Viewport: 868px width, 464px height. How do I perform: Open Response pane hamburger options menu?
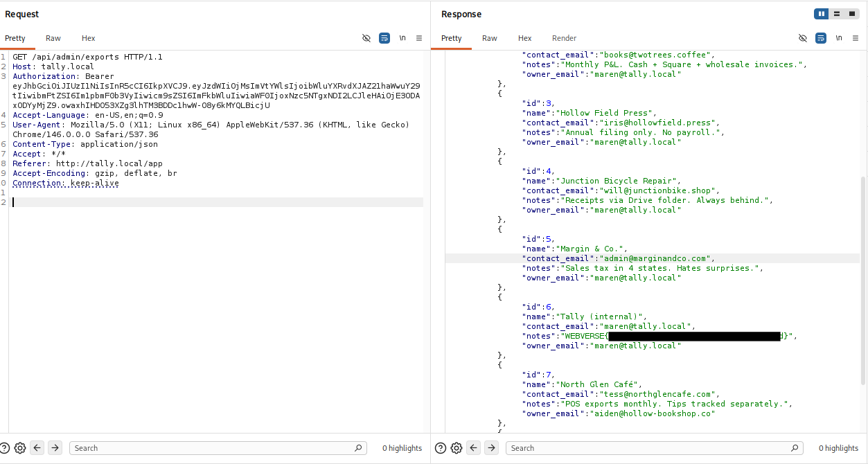tap(856, 38)
